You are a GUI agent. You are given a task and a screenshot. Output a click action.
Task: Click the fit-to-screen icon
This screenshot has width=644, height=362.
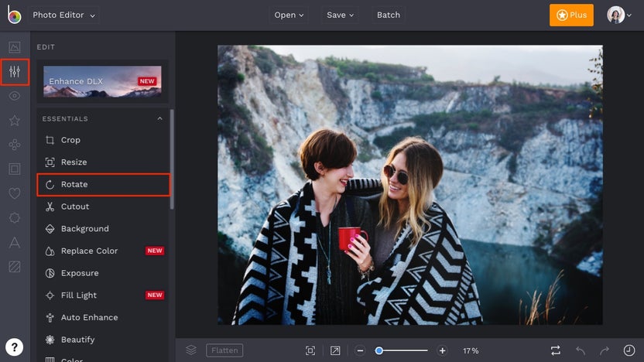click(x=310, y=350)
